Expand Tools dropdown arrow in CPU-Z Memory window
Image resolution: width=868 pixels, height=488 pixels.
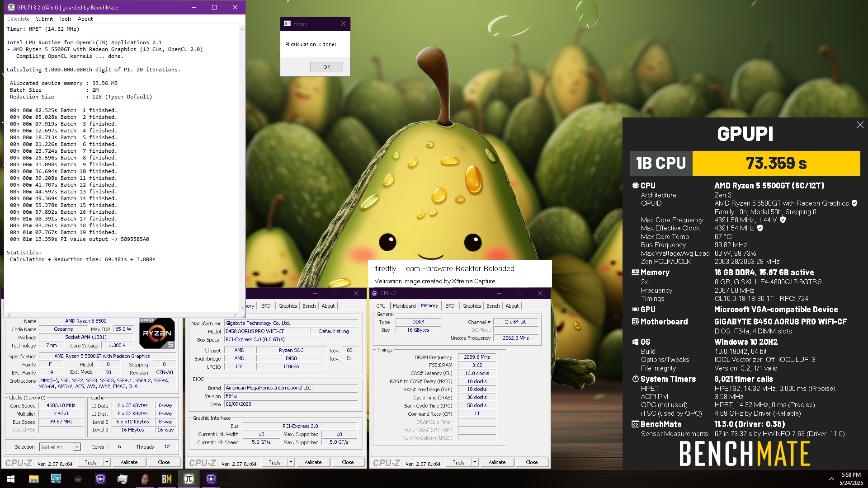coord(475,462)
